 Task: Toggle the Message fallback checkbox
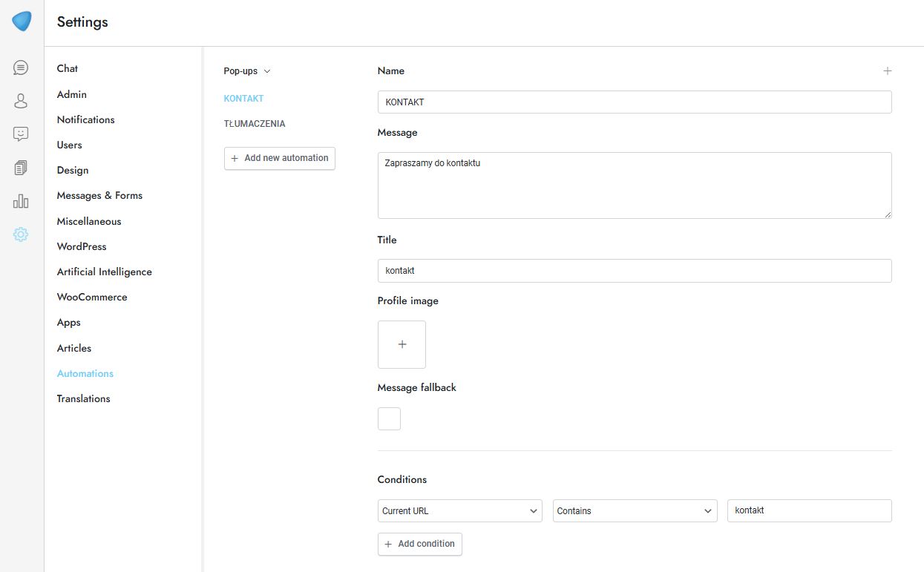point(389,418)
